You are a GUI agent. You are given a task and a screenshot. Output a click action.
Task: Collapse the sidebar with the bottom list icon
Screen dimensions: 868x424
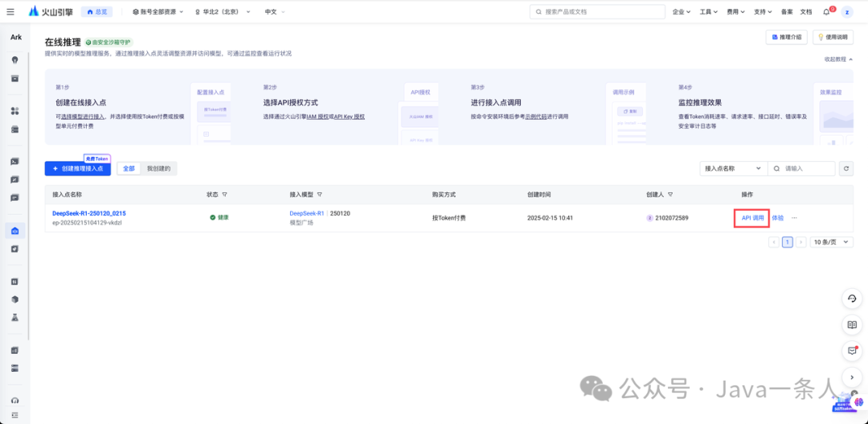(15, 414)
